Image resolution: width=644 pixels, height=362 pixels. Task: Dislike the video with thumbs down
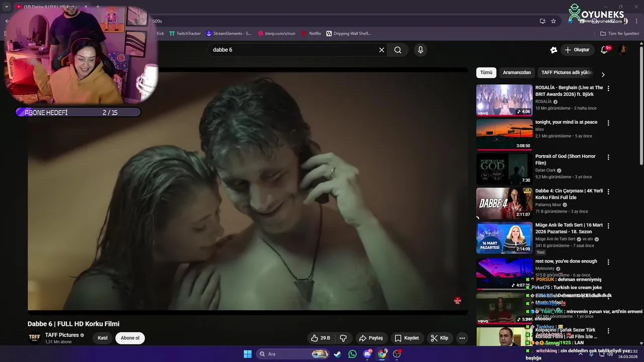(344, 338)
